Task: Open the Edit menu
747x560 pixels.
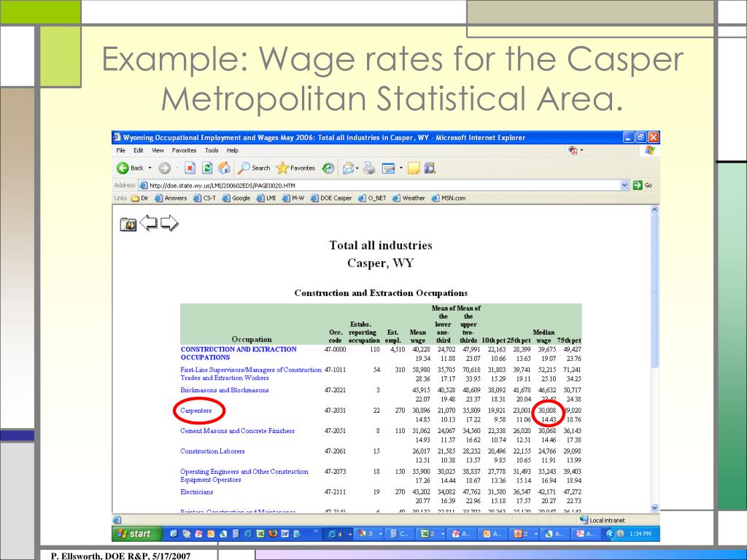Action: pyautogui.click(x=138, y=150)
